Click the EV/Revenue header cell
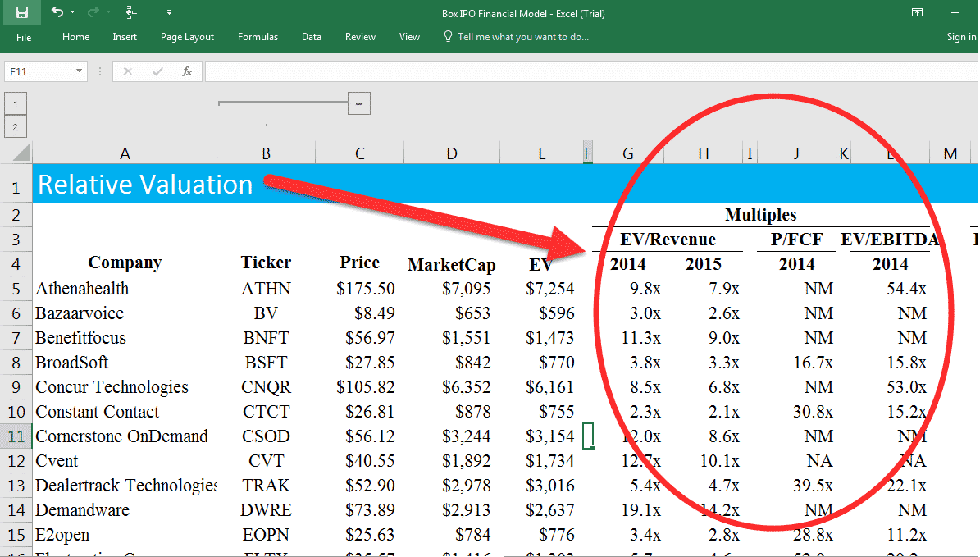This screenshot has height=557, width=980. point(668,240)
